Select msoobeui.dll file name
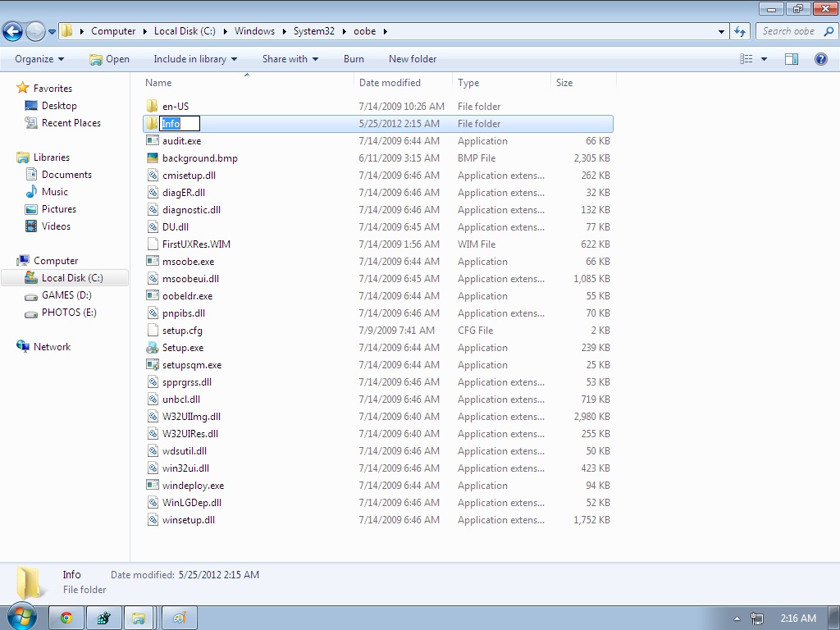The image size is (840, 630). click(x=190, y=279)
